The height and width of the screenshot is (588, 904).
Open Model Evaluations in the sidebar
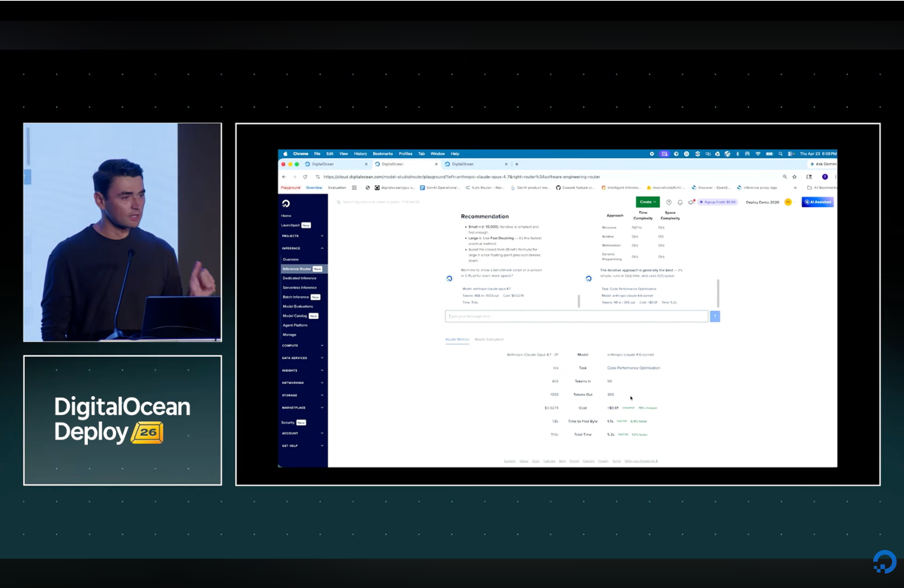coord(298,307)
